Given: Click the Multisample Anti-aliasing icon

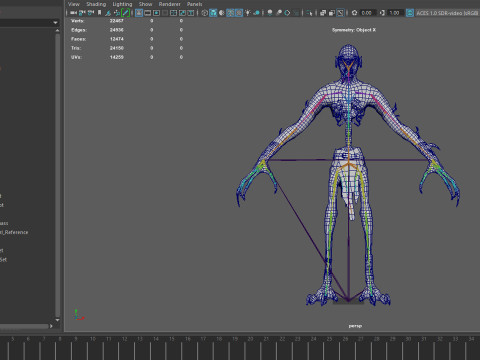Looking at the screenshot, I should click(287, 13).
